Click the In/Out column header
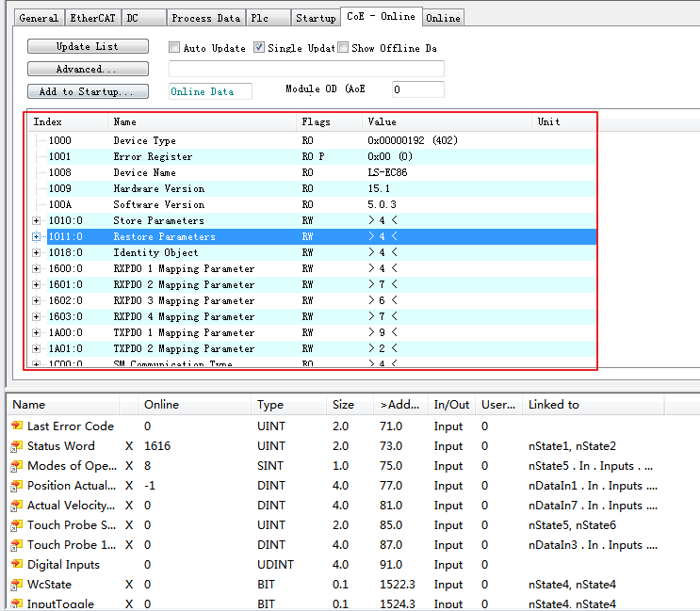This screenshot has height=611, width=700. 451,405
